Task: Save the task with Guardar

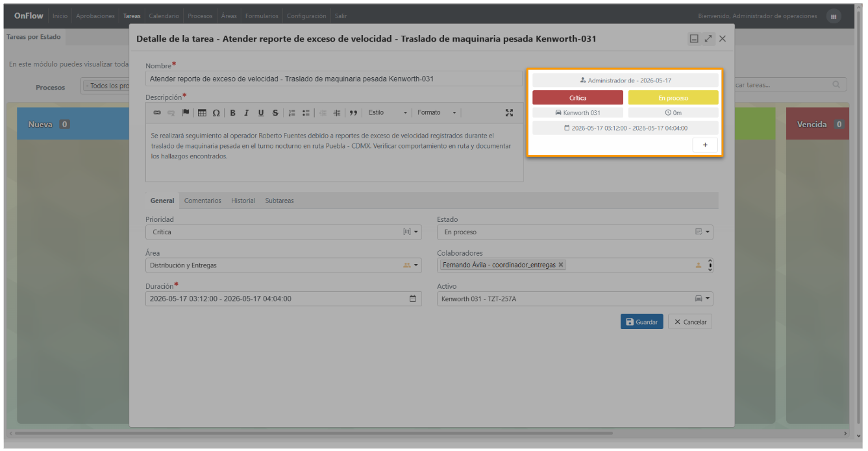Action: (x=642, y=322)
